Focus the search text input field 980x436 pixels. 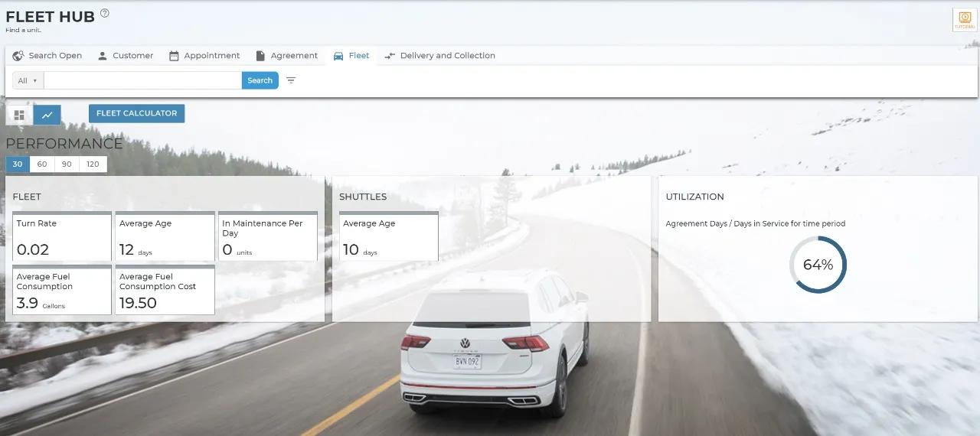[143, 80]
